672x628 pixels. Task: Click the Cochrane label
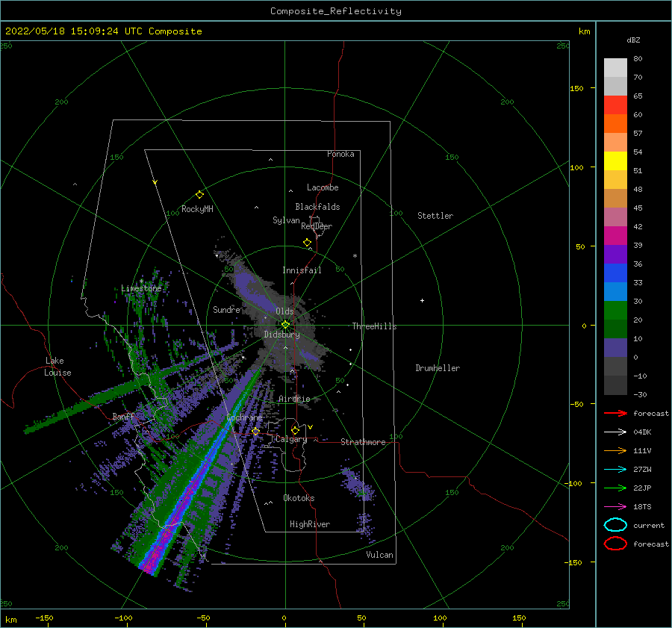pyautogui.click(x=244, y=417)
